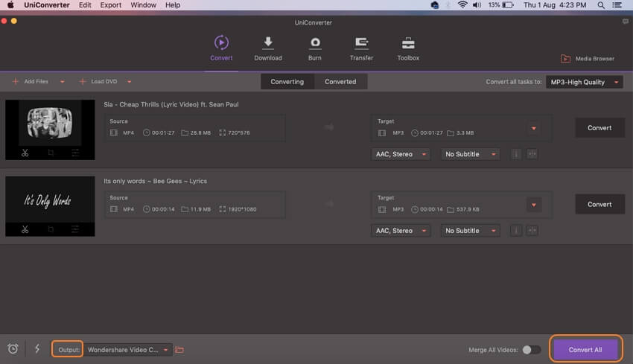Image resolution: width=633 pixels, height=364 pixels.
Task: Click the Convert All button
Action: 585,350
